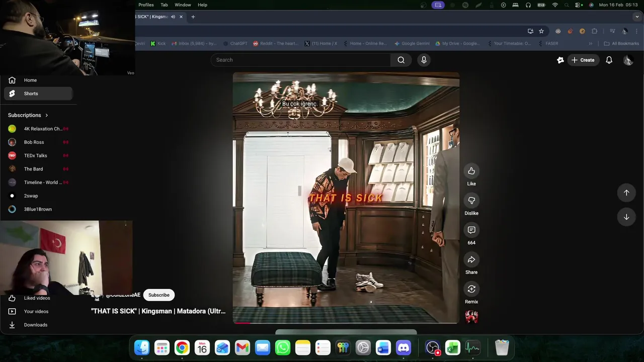Expand the tab search dropdown arrow
The width and height of the screenshot is (644, 362).
[x=637, y=17]
